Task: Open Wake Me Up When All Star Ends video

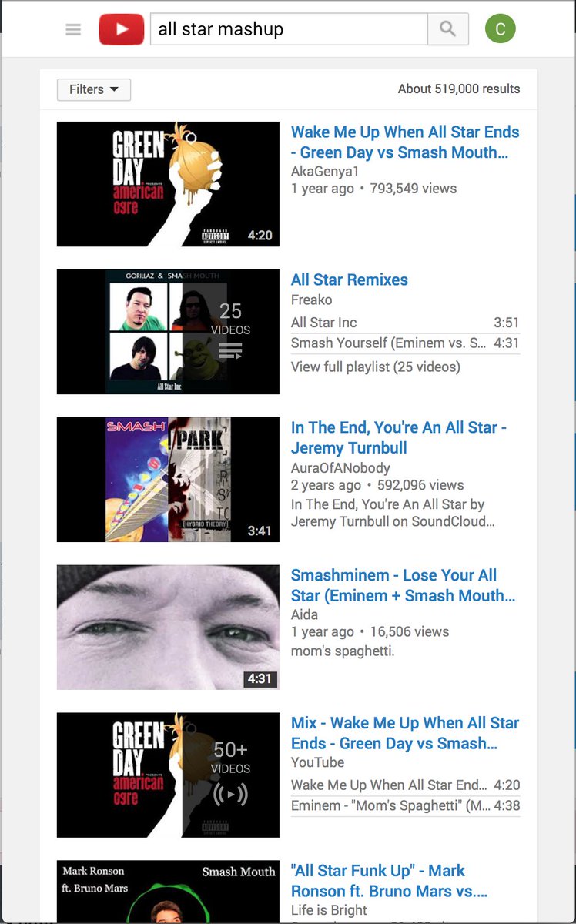Action: point(405,142)
